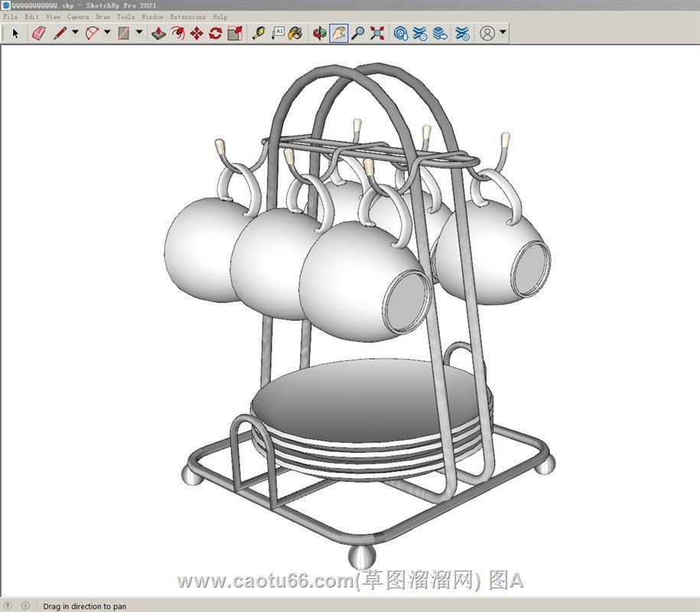Activate the Orbit camera tool
This screenshot has height=612, width=700.
click(x=320, y=34)
